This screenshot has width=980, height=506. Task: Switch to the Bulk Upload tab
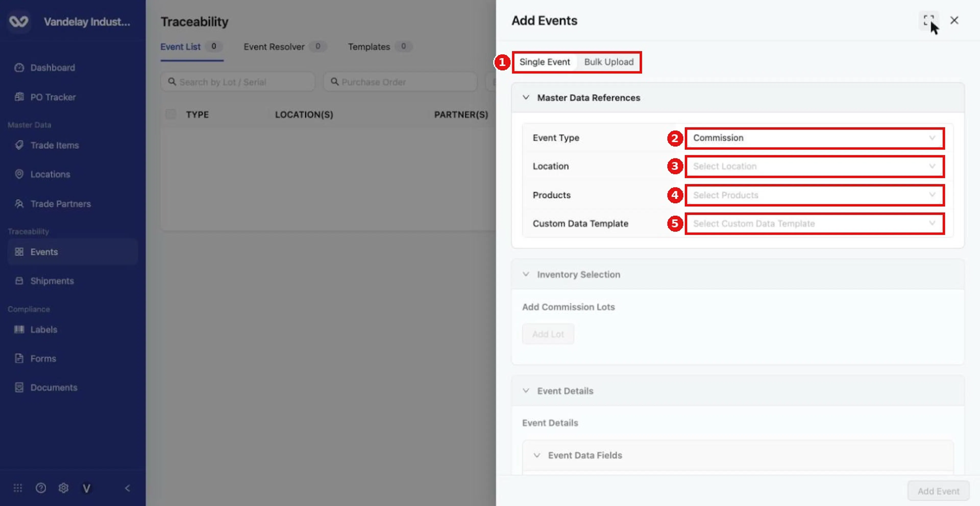609,62
